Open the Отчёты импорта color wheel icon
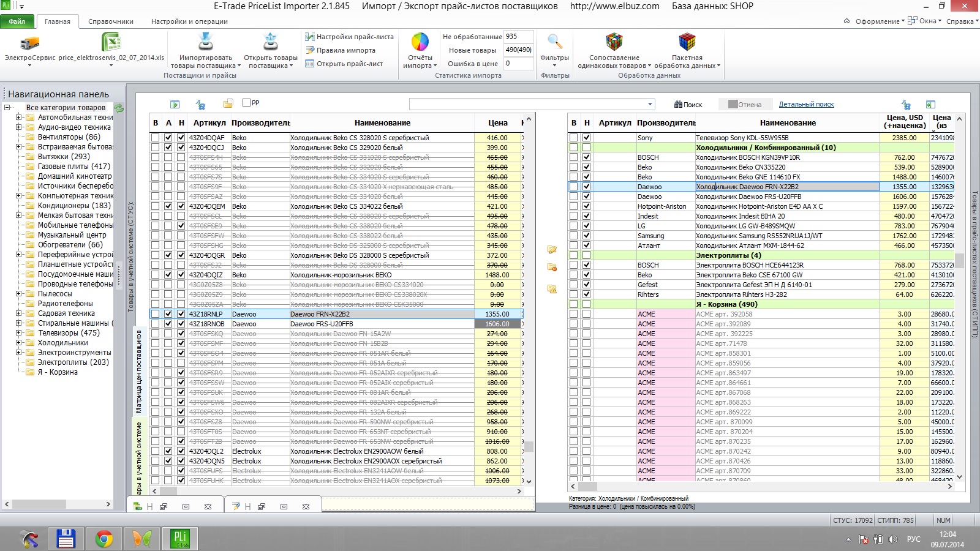Image resolution: width=980 pixels, height=551 pixels. pos(420,42)
